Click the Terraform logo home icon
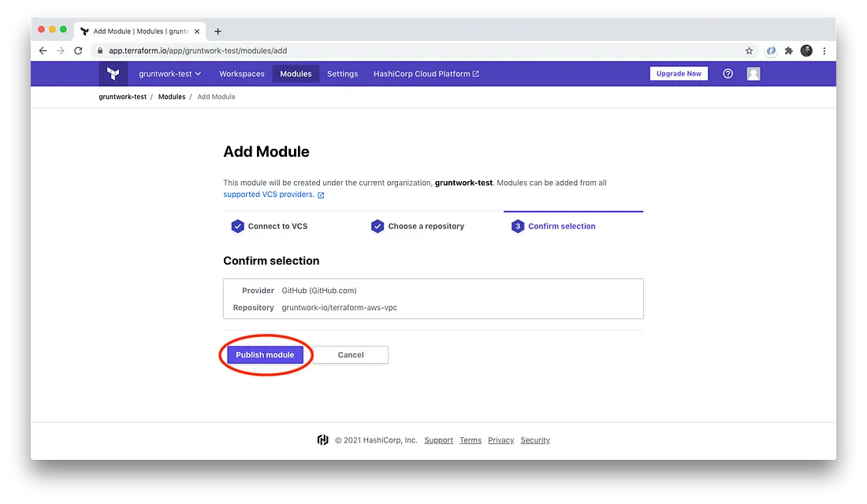 113,73
